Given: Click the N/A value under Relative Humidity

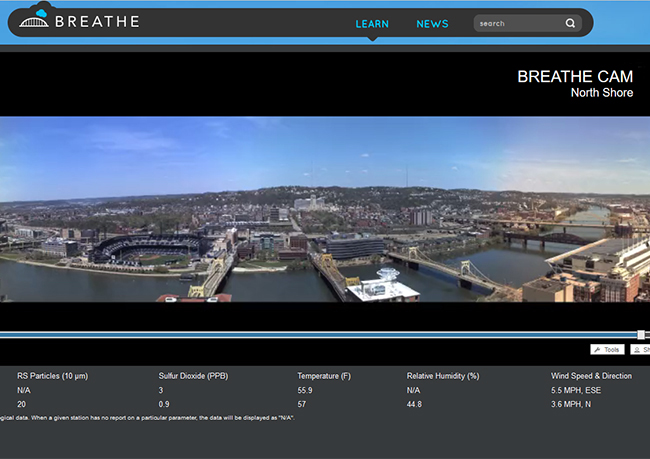Looking at the screenshot, I should tap(413, 390).
